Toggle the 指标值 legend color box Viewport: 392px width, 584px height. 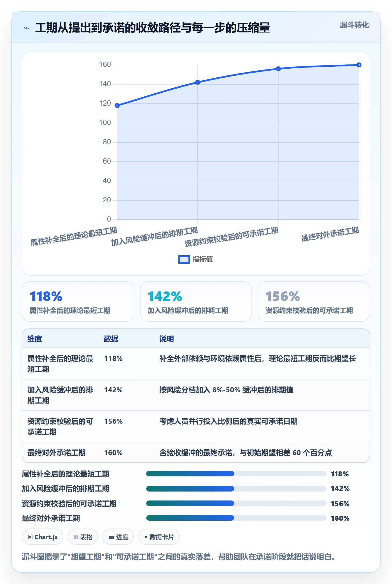click(184, 259)
